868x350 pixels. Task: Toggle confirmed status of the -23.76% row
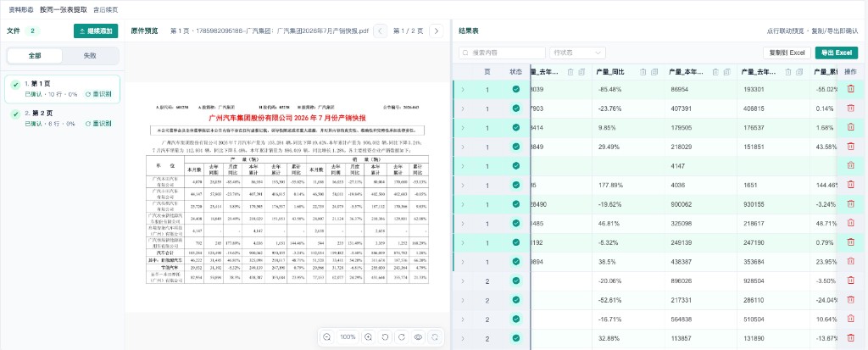[x=516, y=108]
